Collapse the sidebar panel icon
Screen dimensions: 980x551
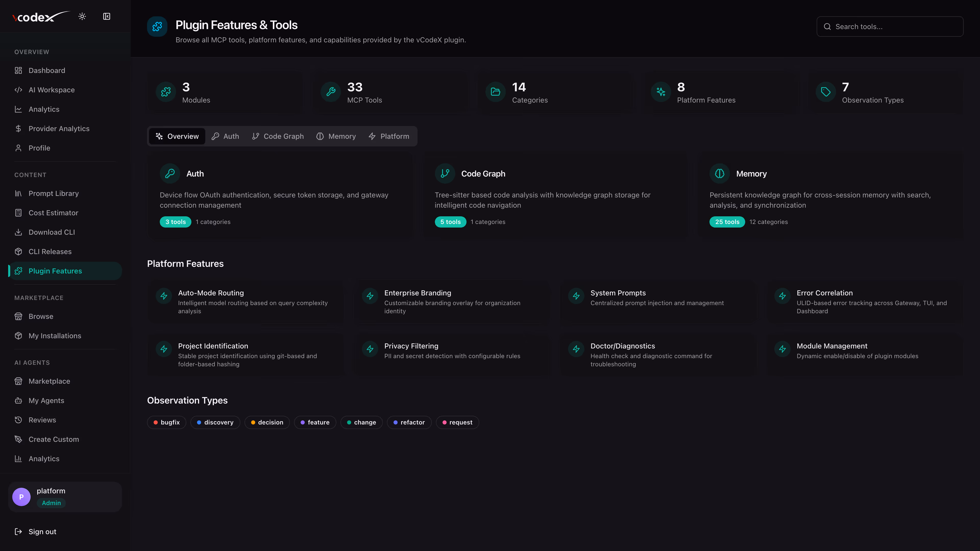coord(106,16)
